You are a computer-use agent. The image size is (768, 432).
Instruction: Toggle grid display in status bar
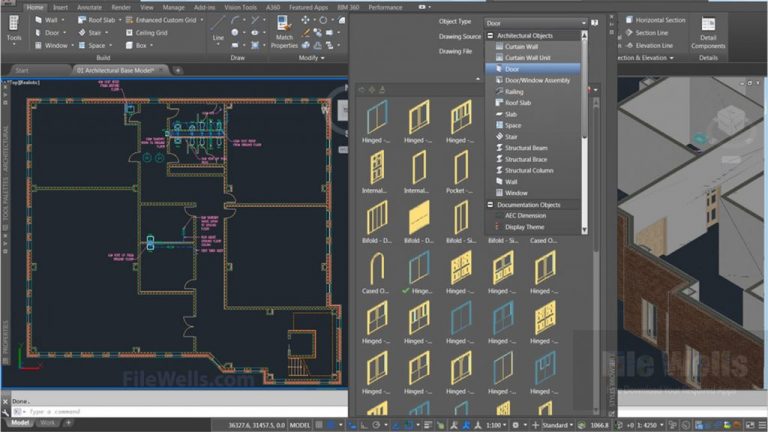319,425
